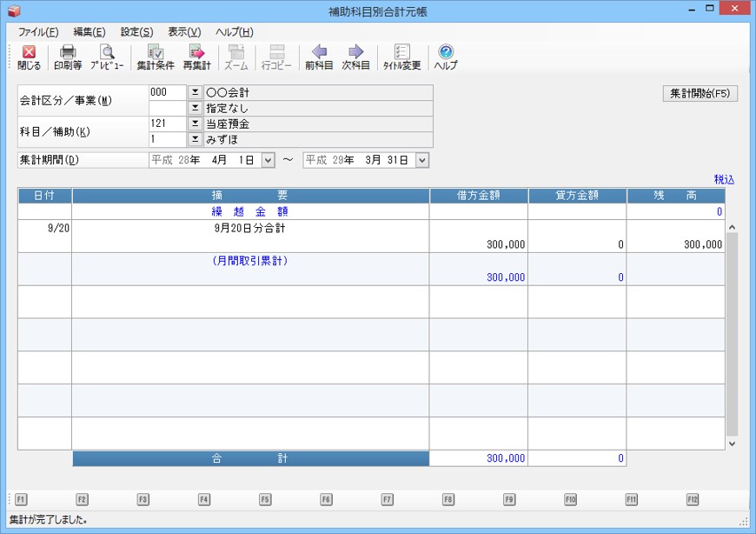
Task: Open the 設定(S) menu
Action: [x=136, y=32]
